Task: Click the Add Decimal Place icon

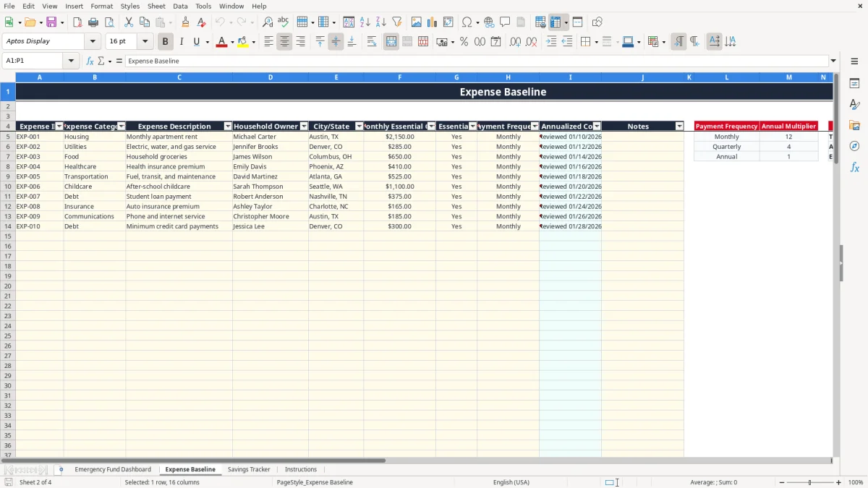Action: click(516, 42)
